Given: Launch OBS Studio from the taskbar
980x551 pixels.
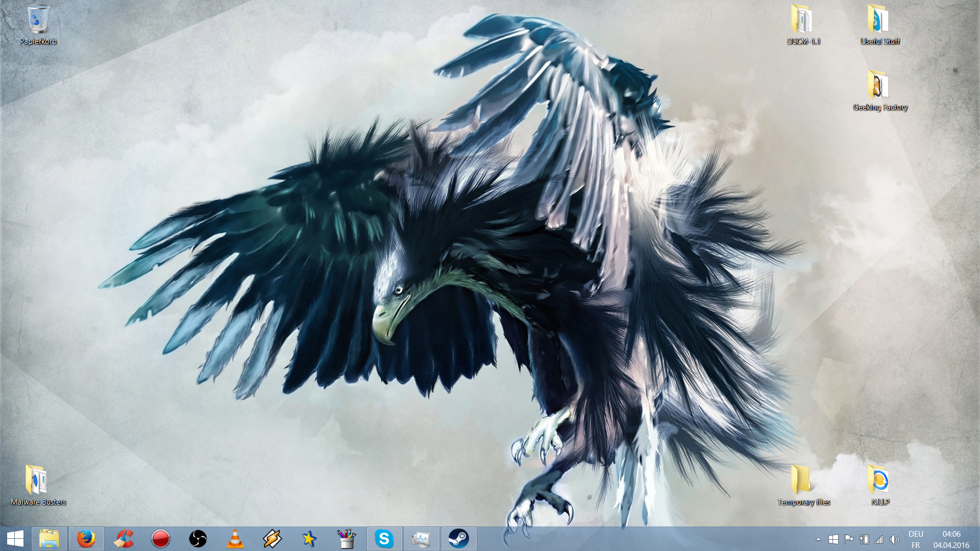Looking at the screenshot, I should click(198, 539).
